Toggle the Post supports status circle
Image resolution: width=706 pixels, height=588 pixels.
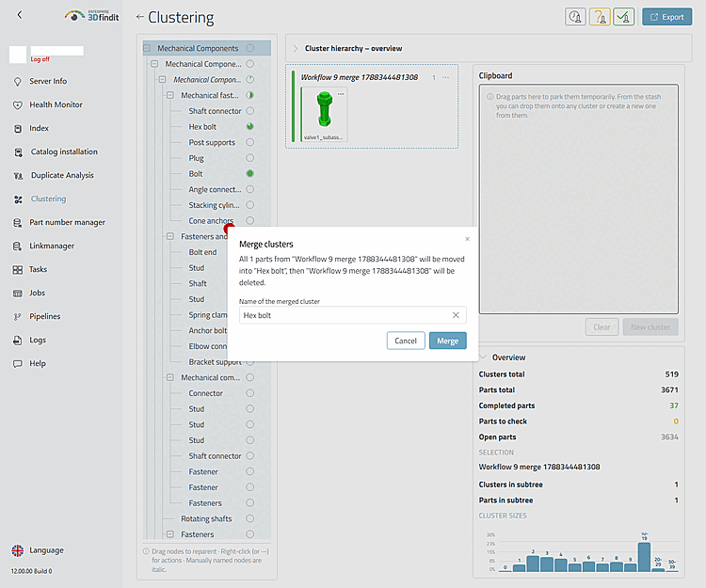249,142
